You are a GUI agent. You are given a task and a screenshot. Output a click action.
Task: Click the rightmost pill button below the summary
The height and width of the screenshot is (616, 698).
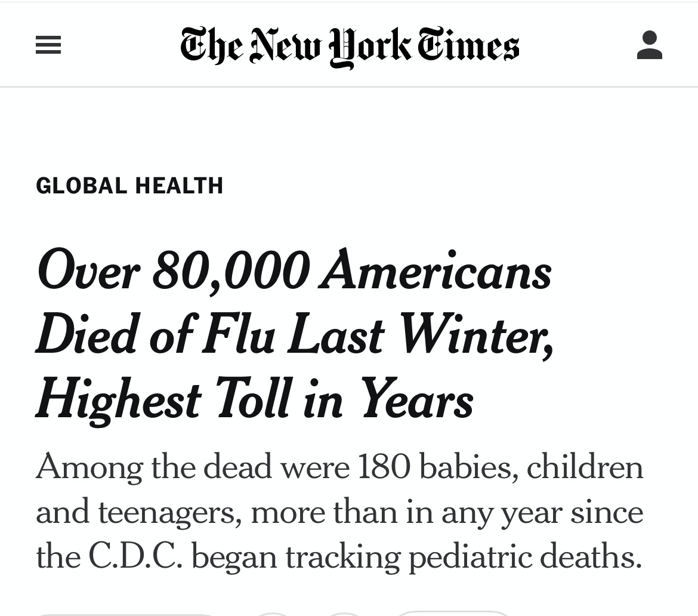coord(453,613)
